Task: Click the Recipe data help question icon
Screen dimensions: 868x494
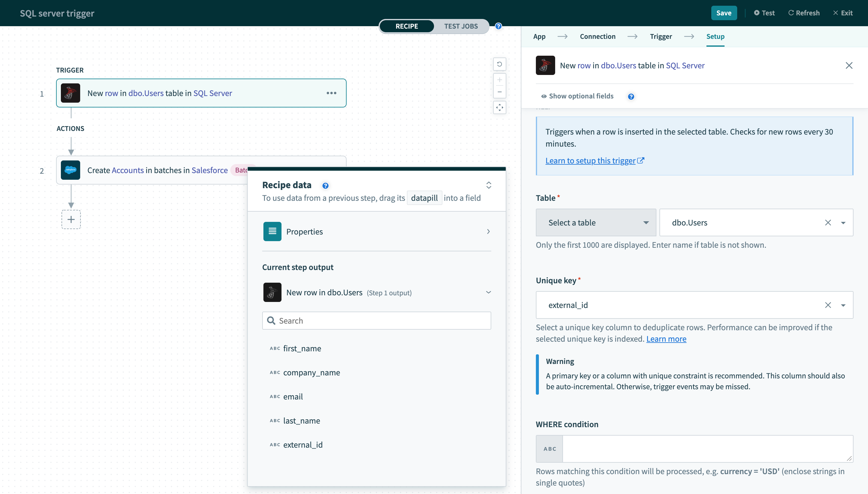Action: pyautogui.click(x=325, y=186)
